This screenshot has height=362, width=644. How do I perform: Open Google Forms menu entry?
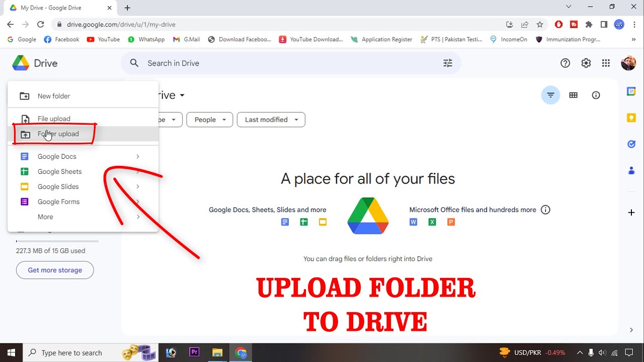pos(83,202)
